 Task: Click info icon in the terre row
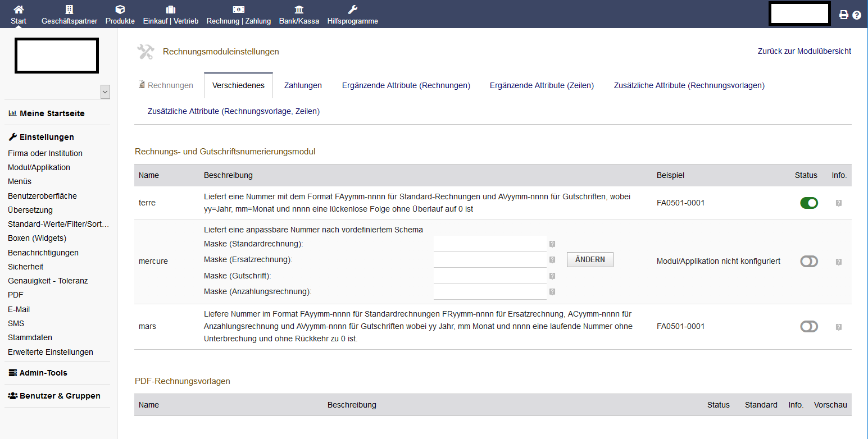click(x=839, y=203)
